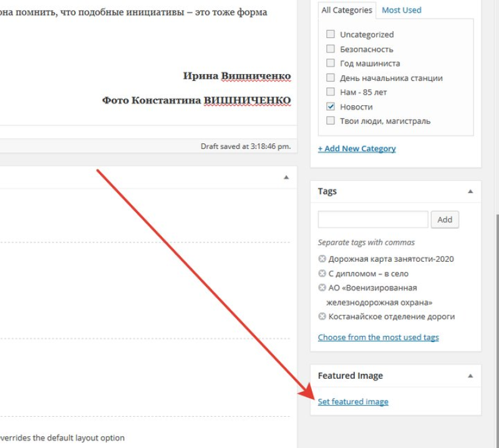Switch to the All Categories tab
The image size is (499, 448).
click(347, 10)
